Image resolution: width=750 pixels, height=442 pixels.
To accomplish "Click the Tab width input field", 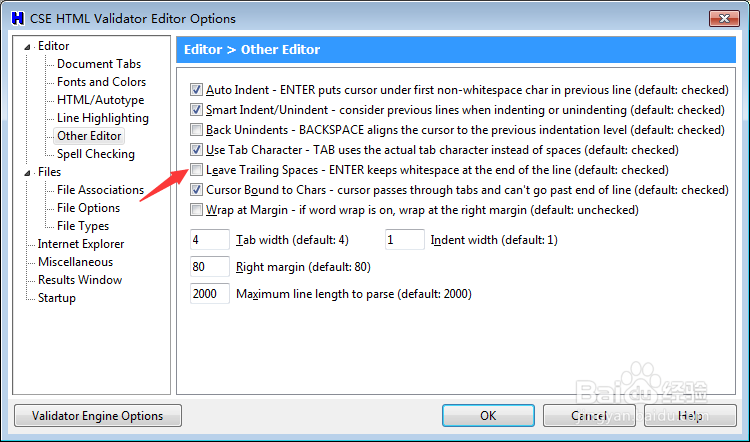I will (209, 240).
